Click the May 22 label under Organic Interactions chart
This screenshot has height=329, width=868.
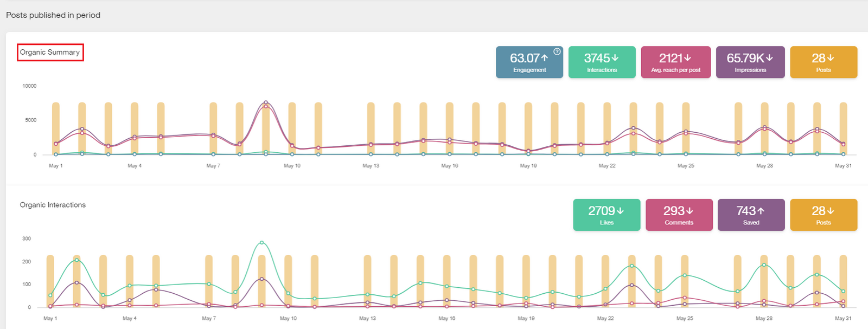[605, 319]
